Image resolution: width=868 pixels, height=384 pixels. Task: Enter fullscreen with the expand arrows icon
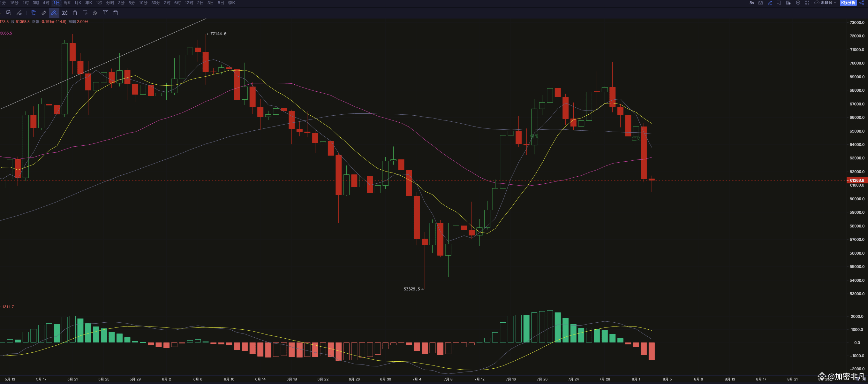(x=807, y=3)
